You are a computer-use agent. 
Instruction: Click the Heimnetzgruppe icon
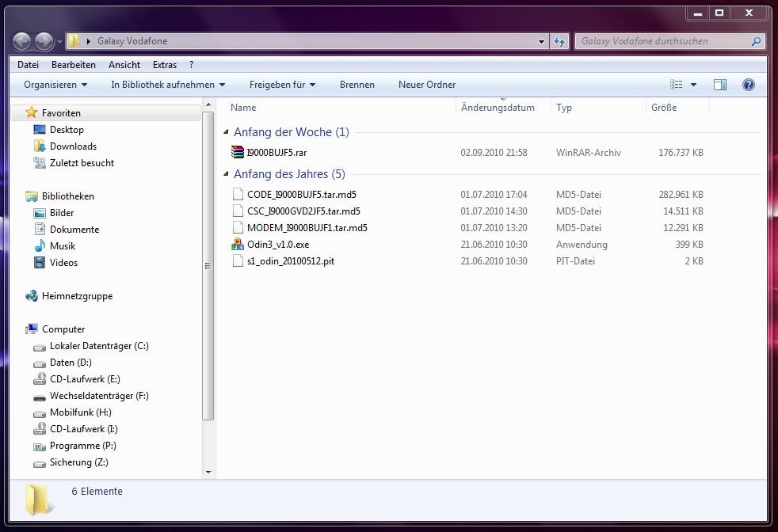pos(32,296)
